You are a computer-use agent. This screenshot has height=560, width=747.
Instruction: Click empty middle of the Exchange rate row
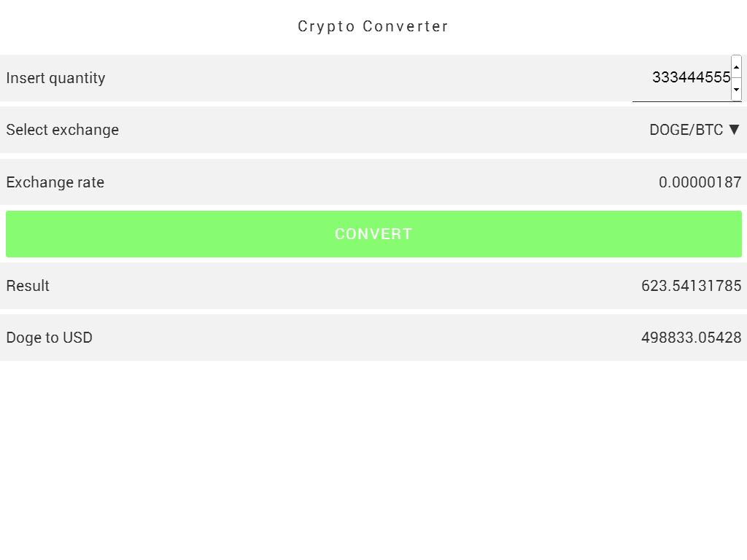373,182
